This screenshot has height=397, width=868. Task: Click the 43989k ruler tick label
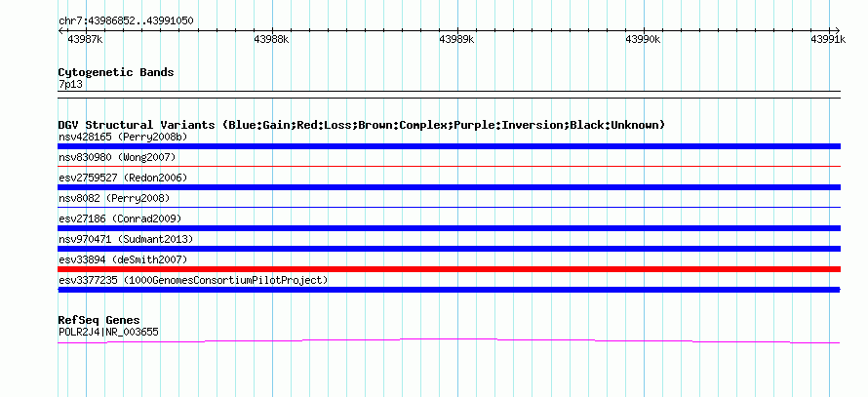(456, 39)
